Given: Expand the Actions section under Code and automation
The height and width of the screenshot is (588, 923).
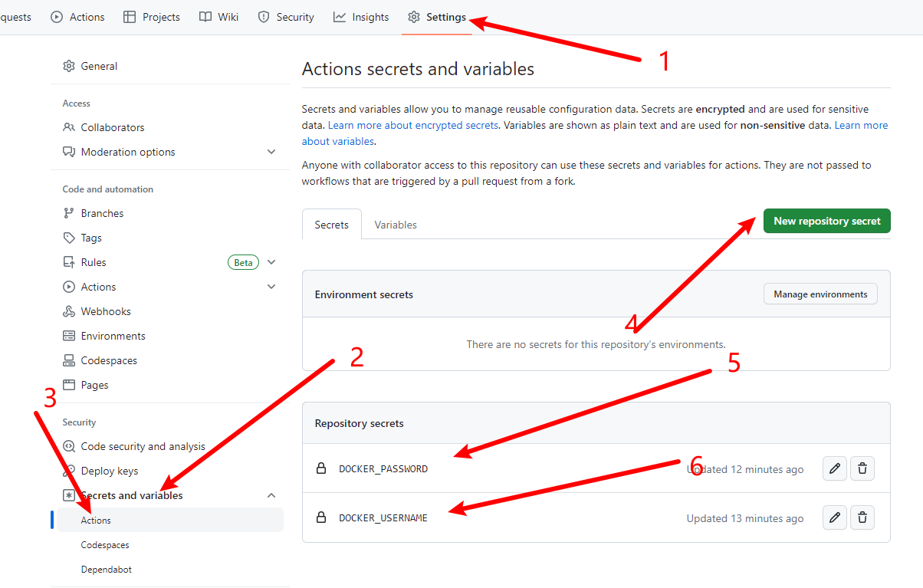Looking at the screenshot, I should [271, 287].
